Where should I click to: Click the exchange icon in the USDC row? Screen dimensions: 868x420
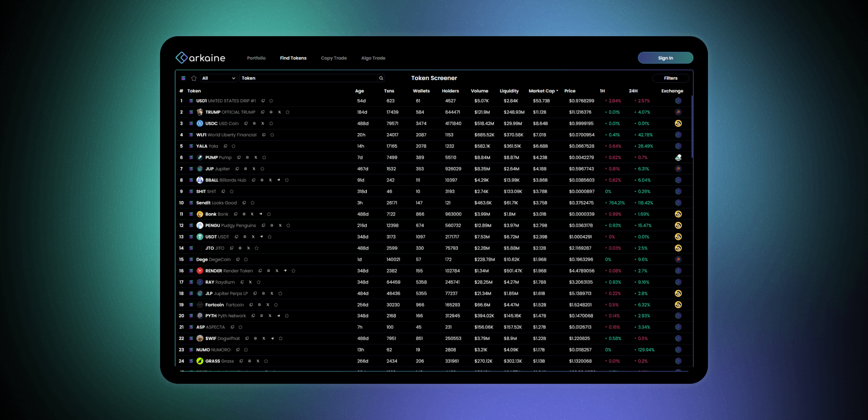click(x=678, y=124)
